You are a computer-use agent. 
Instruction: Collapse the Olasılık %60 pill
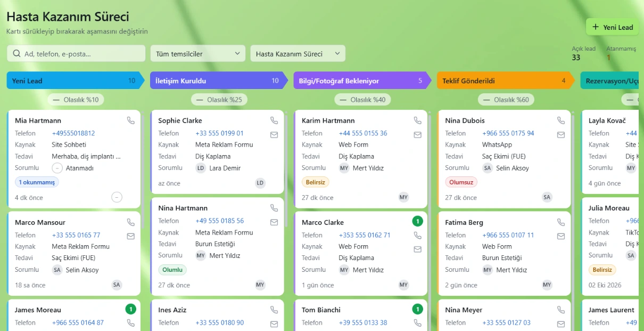click(x=506, y=100)
